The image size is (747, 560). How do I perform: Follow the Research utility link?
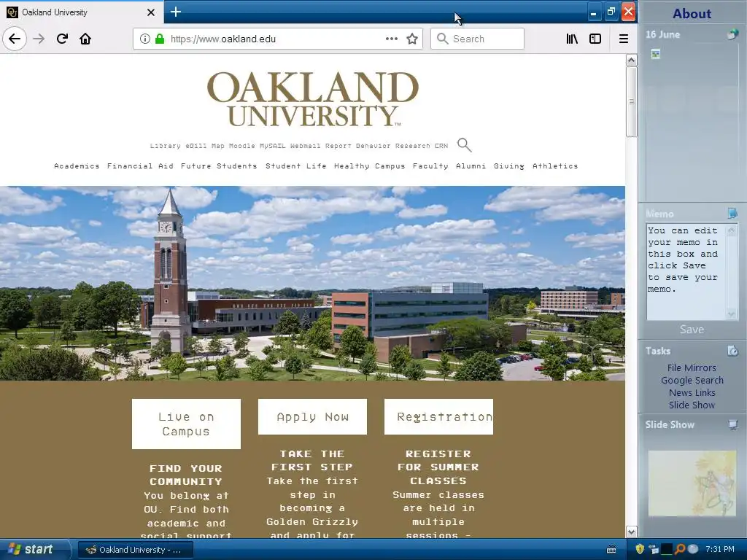[413, 146]
